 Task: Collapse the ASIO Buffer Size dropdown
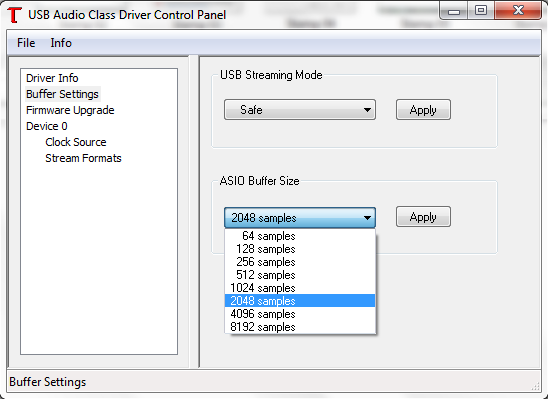pos(300,217)
